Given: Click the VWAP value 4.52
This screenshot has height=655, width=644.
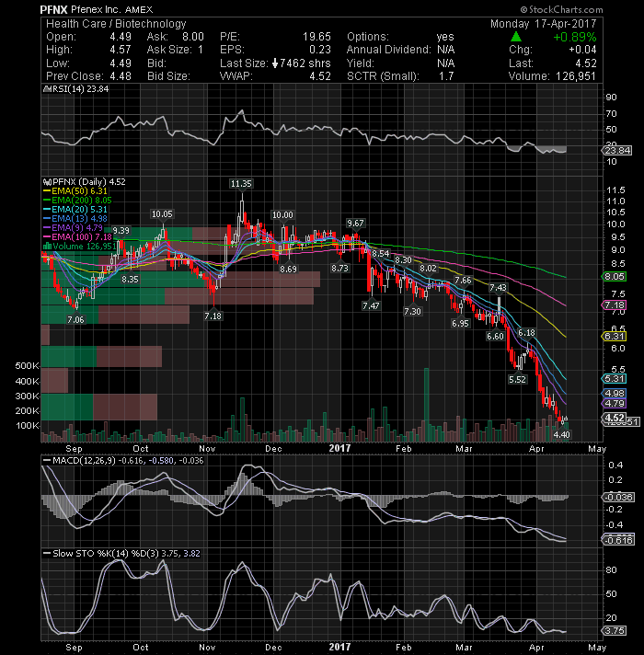Looking at the screenshot, I should [x=320, y=76].
